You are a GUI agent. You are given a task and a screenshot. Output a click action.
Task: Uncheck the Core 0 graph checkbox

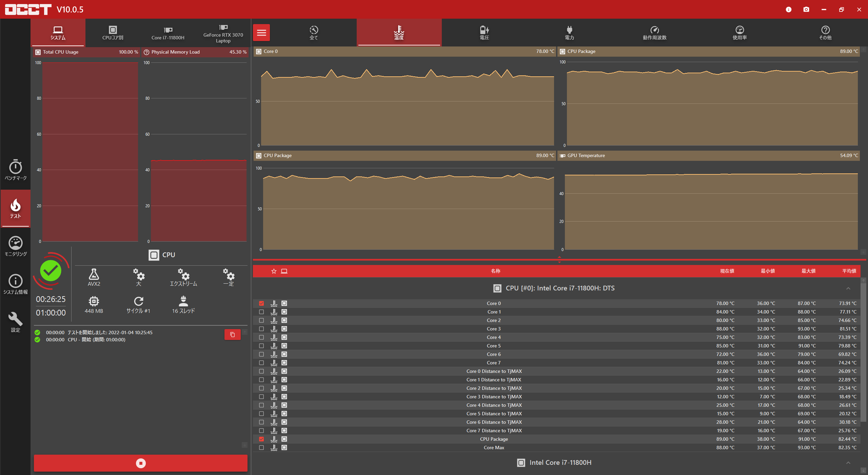pos(261,303)
